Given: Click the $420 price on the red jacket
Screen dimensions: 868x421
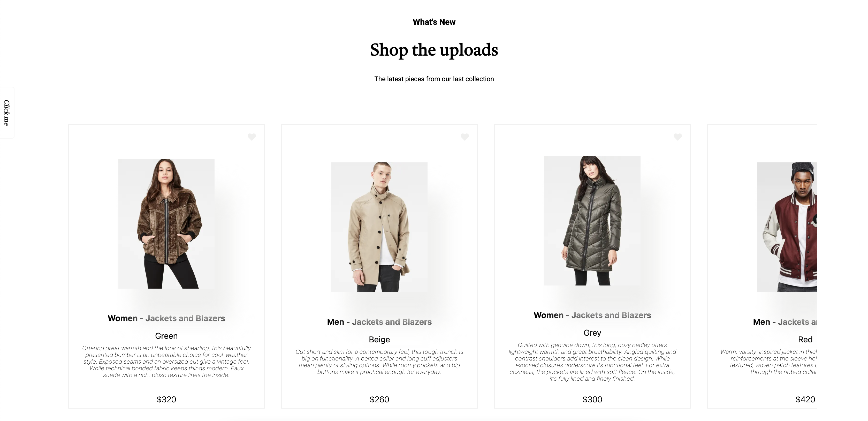Looking at the screenshot, I should pos(805,400).
